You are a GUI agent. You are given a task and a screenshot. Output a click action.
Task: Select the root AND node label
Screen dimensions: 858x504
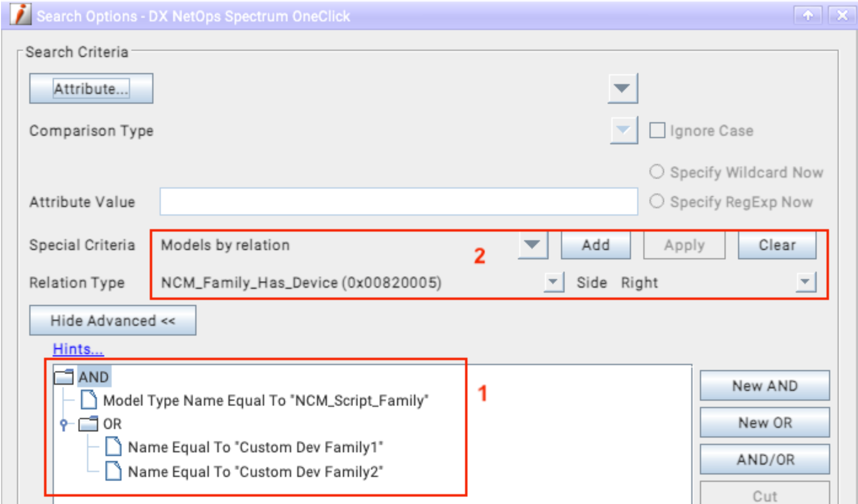pyautogui.click(x=93, y=377)
